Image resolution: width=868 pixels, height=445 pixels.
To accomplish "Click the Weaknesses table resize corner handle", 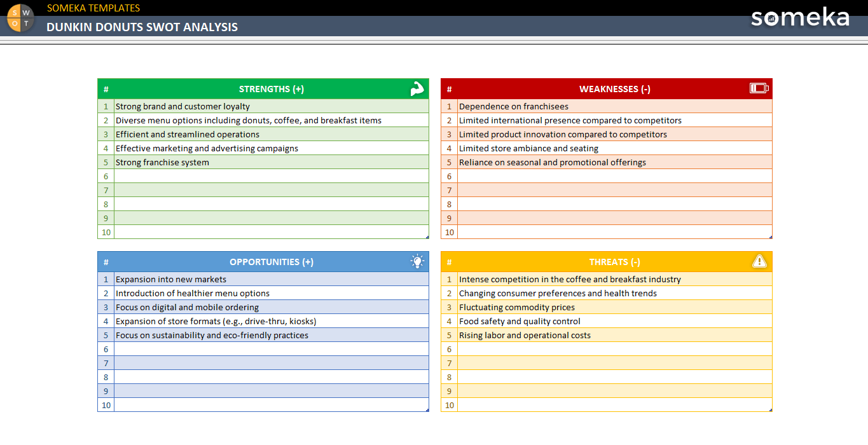I will pyautogui.click(x=771, y=237).
